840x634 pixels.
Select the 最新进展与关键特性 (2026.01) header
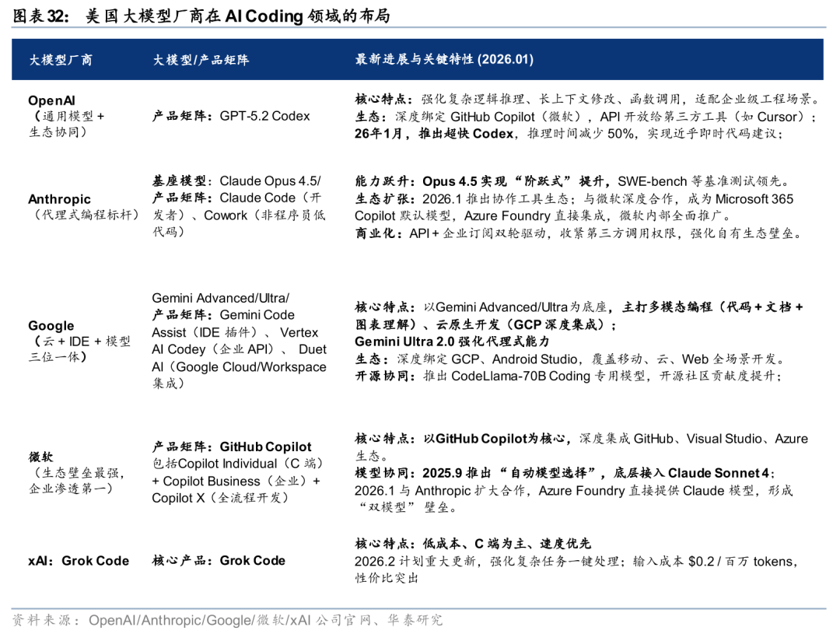[x=443, y=58]
